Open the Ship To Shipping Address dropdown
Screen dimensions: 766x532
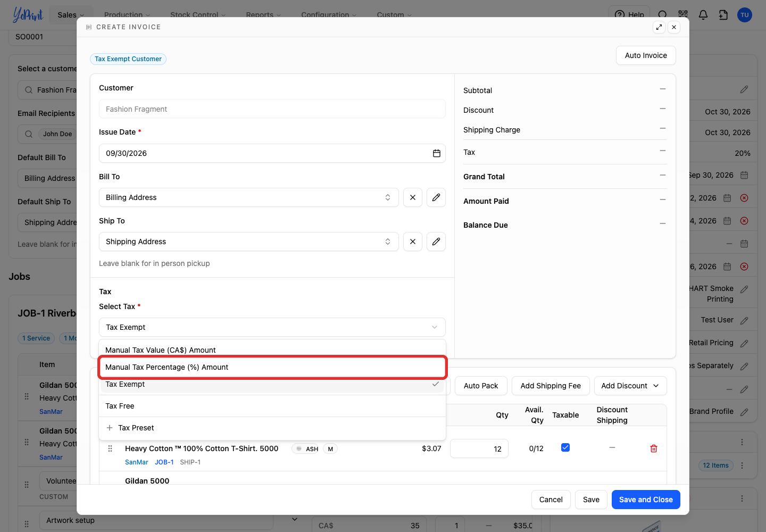pos(249,242)
